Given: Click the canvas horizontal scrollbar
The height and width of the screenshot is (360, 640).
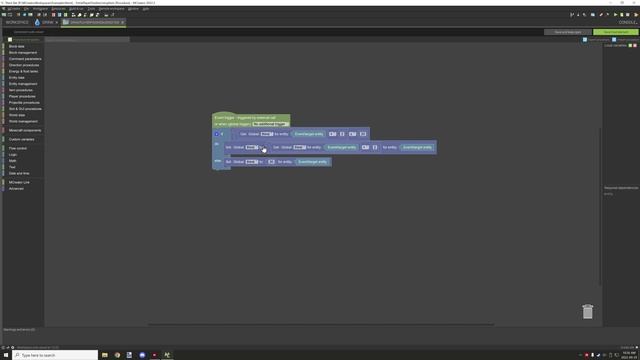Looking at the screenshot, I should 321,324.
